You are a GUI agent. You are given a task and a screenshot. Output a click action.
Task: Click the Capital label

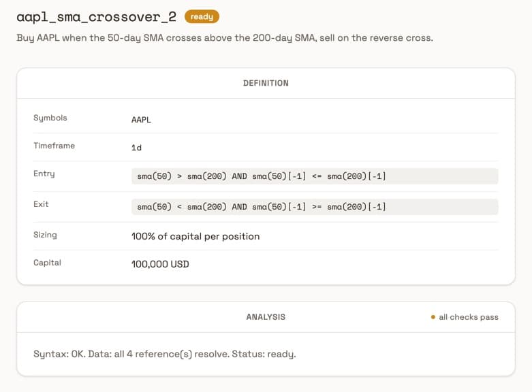(47, 263)
